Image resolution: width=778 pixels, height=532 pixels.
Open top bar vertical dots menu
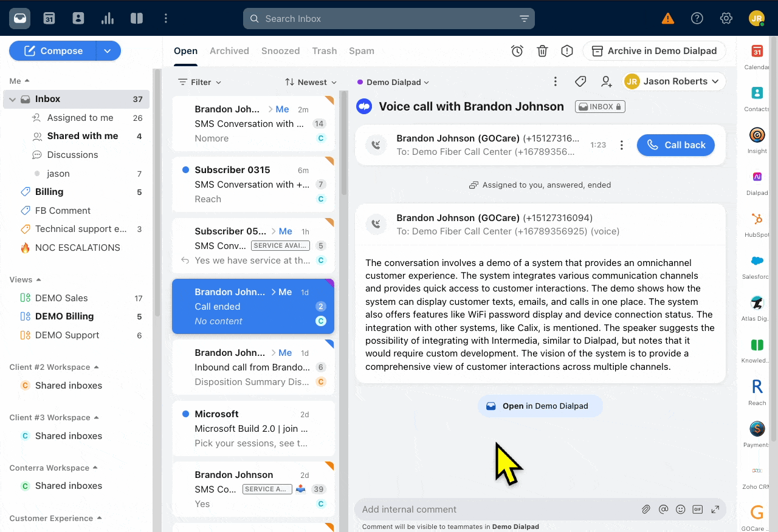point(166,18)
